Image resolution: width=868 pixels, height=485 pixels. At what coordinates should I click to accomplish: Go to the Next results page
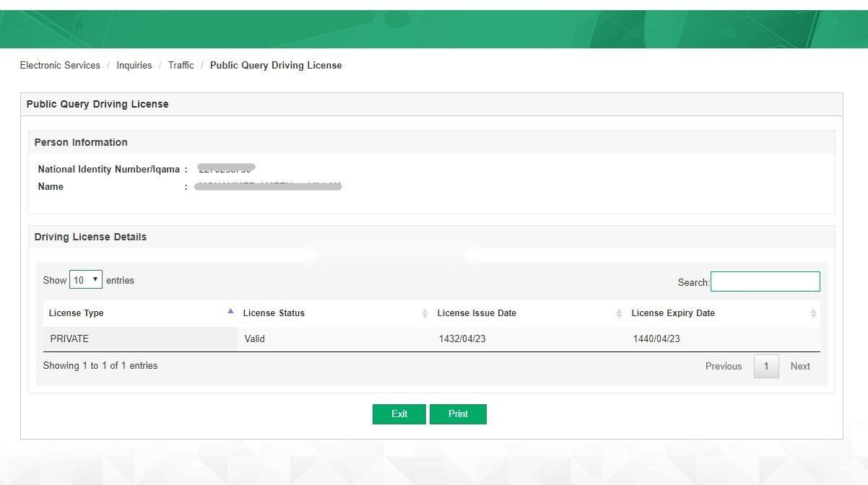(x=800, y=366)
